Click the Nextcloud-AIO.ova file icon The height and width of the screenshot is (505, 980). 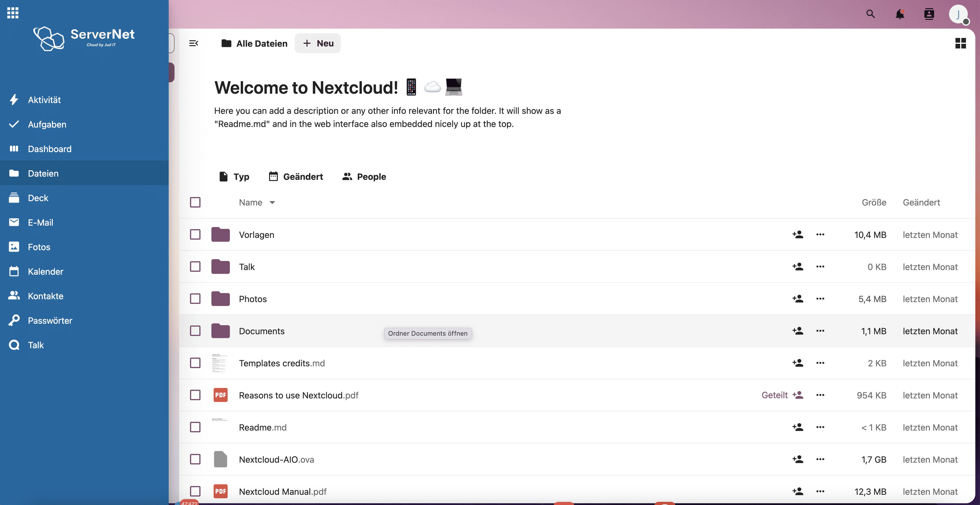tap(220, 459)
